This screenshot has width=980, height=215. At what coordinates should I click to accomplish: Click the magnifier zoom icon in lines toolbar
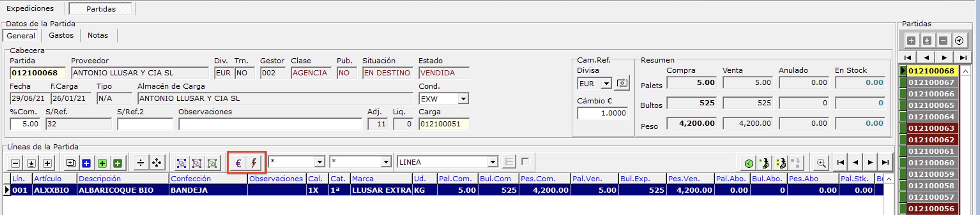click(821, 163)
